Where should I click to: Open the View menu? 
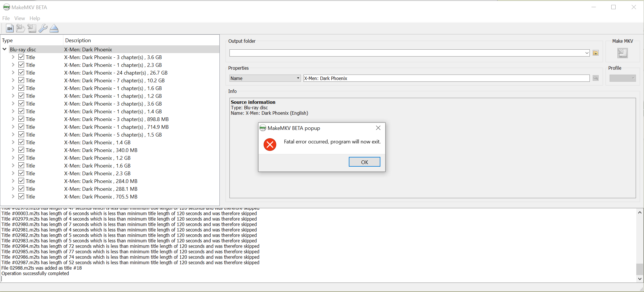(20, 18)
